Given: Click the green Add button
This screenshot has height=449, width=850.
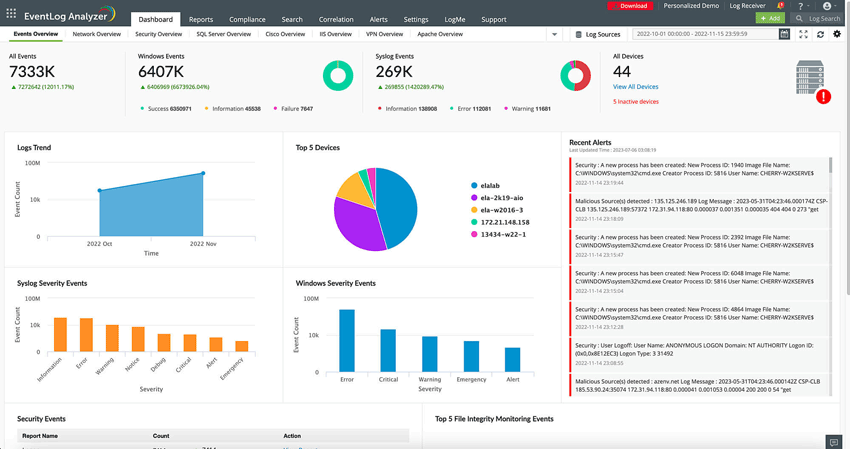Looking at the screenshot, I should click(770, 18).
